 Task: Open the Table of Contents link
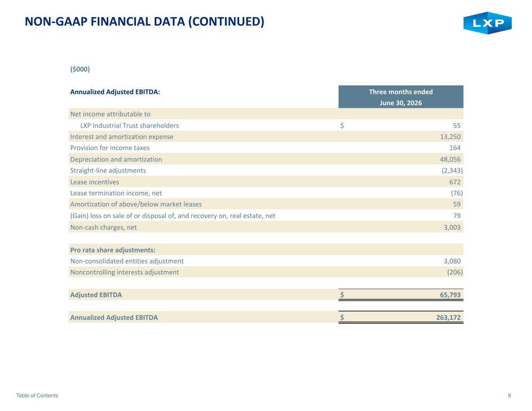click(37, 395)
